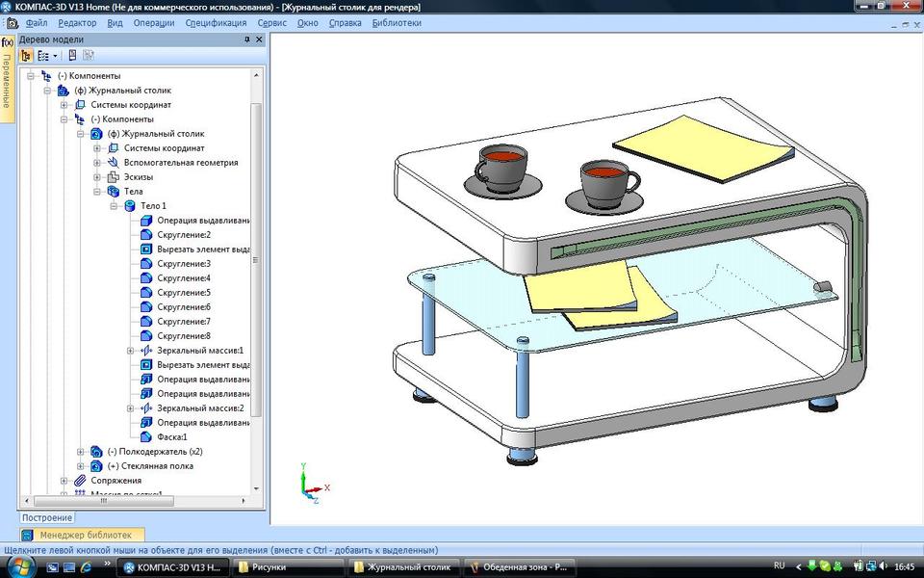Click the Тела bodies node icon

[114, 192]
